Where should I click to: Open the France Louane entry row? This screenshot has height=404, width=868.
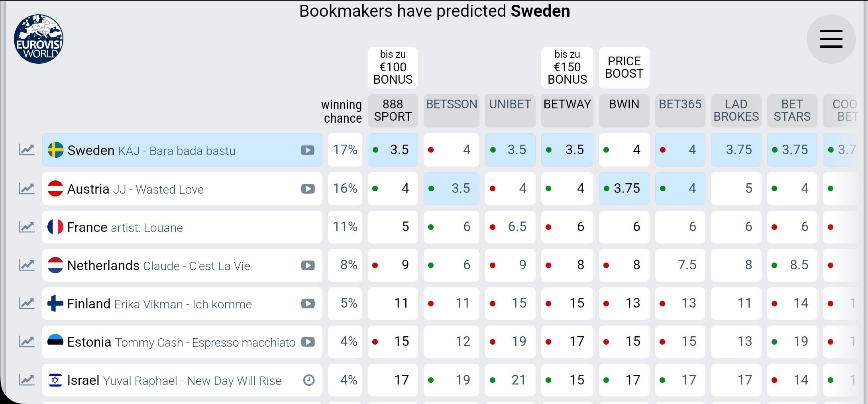(182, 227)
